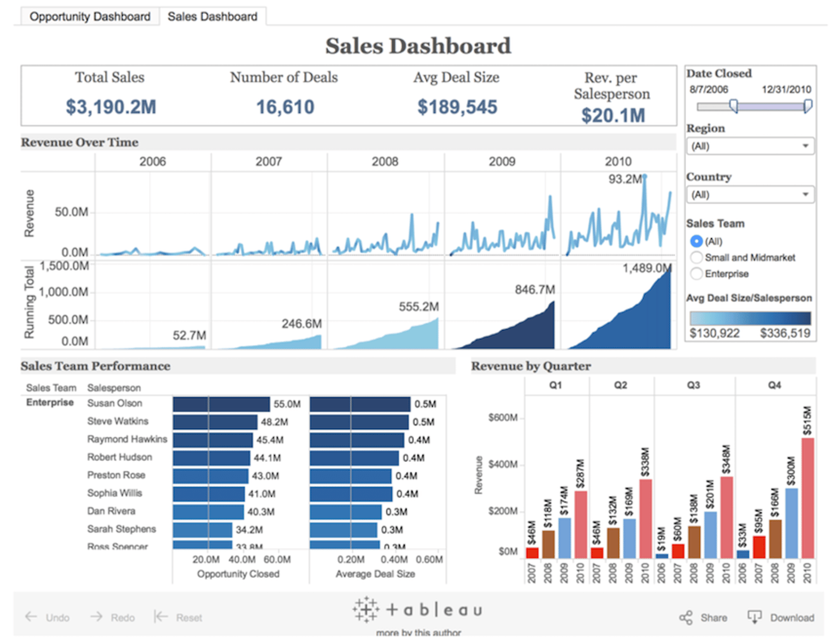Click the Sales Dashboard tab
The image size is (829, 644).
tap(214, 16)
